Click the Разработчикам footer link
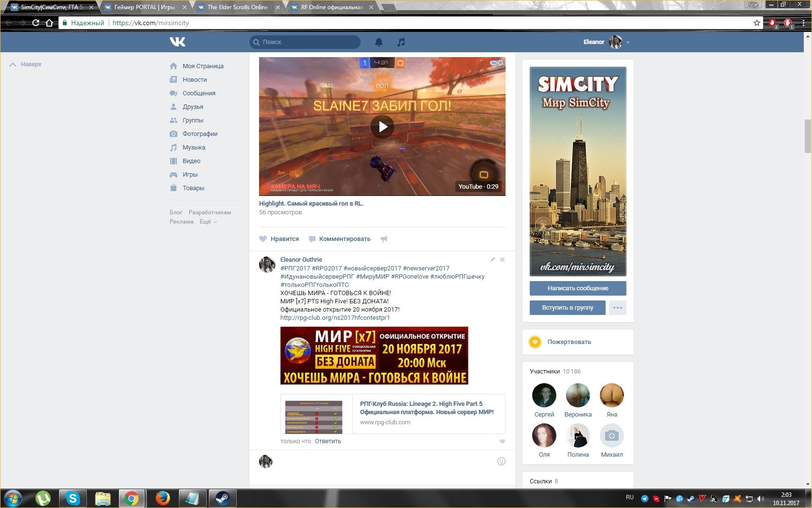Screen dimensions: 812x508 coord(210,212)
